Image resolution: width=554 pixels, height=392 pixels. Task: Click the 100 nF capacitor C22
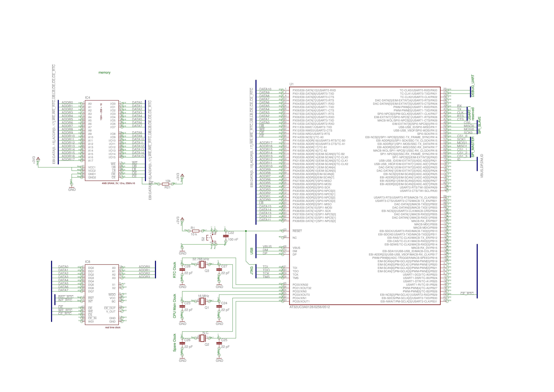pyautogui.click(x=226, y=236)
